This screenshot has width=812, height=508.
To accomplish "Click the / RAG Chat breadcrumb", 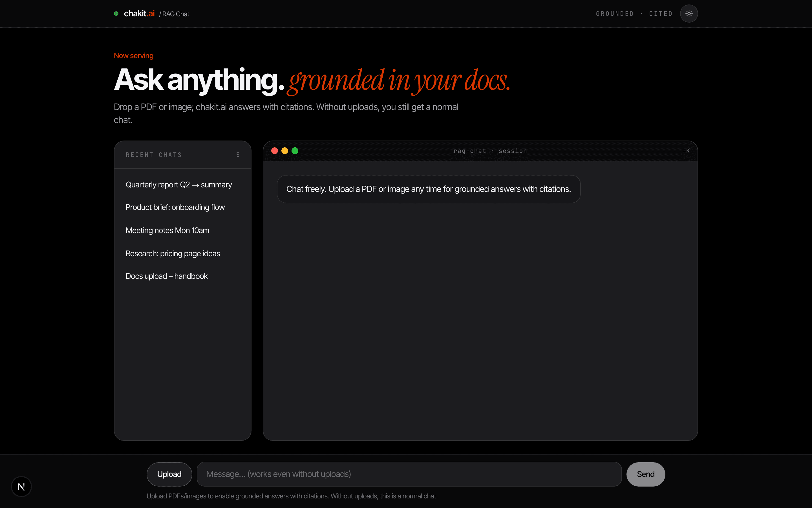I will tap(174, 14).
